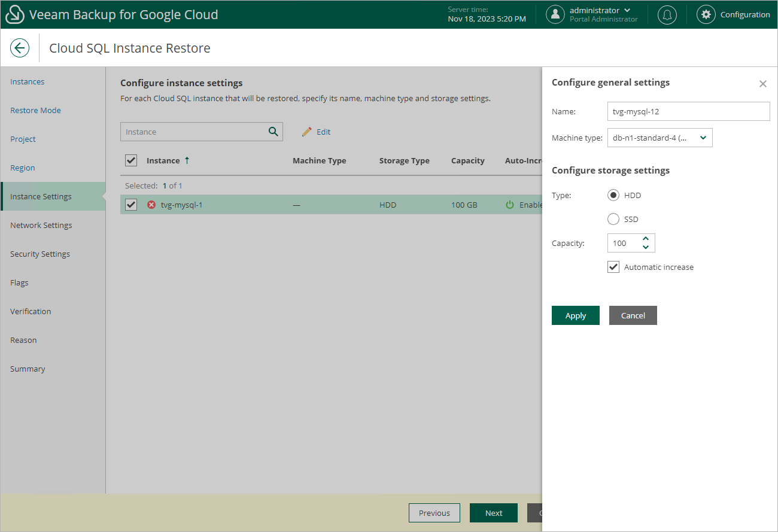Click the search magnifier in the Instance filter

[x=274, y=131]
